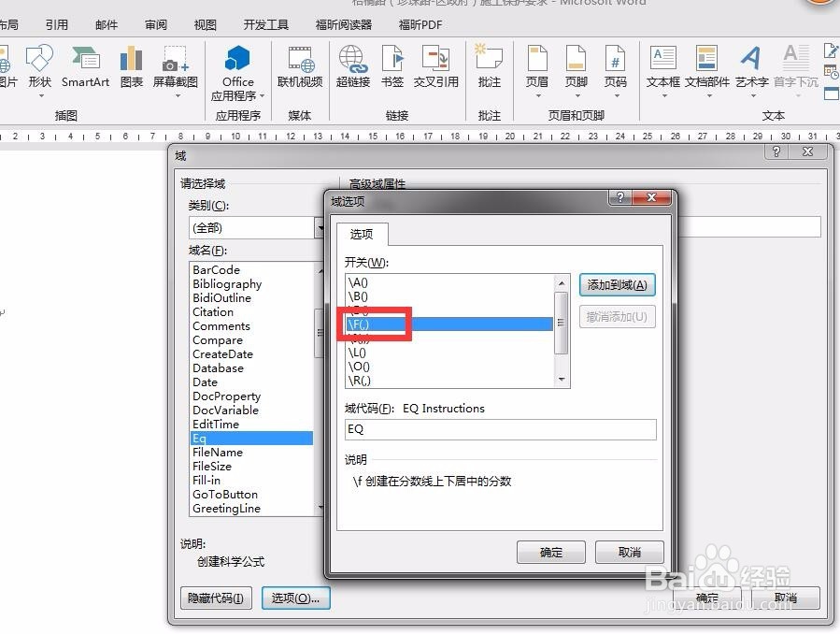Click help icon in 域选项 dialog
This screenshot has width=840, height=634.
[619, 197]
